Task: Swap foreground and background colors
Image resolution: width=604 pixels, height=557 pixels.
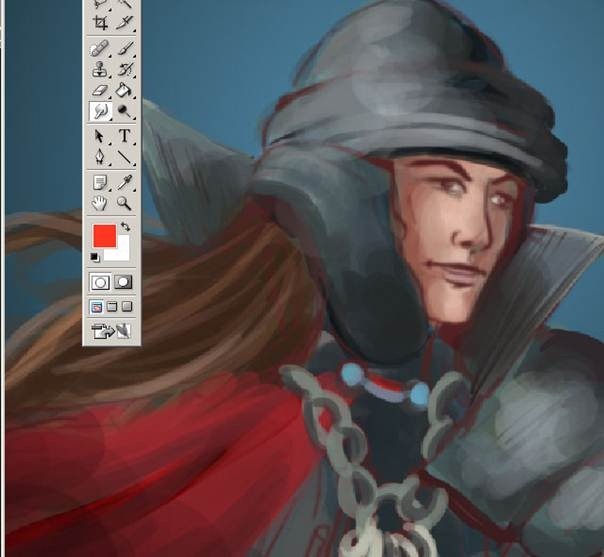Action: (125, 226)
